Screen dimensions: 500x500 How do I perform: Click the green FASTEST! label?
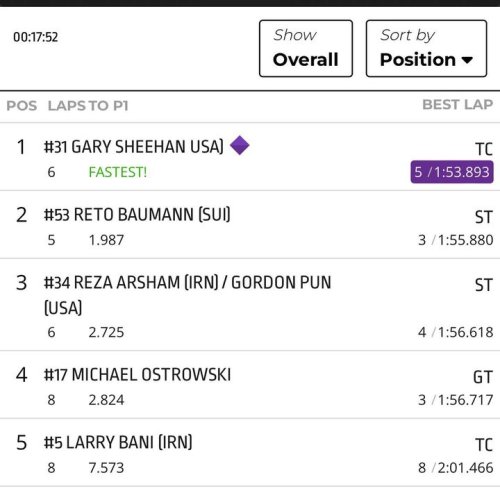pyautogui.click(x=118, y=172)
